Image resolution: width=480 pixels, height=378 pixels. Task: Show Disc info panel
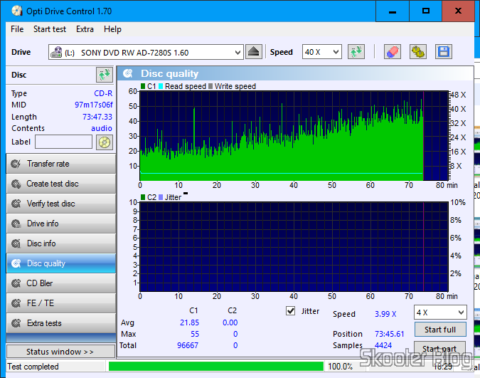[x=61, y=244]
